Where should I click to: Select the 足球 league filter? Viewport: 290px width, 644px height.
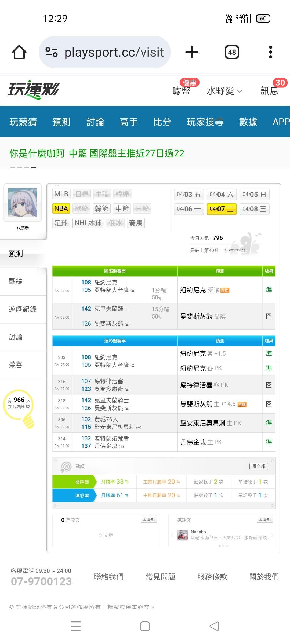(61, 223)
